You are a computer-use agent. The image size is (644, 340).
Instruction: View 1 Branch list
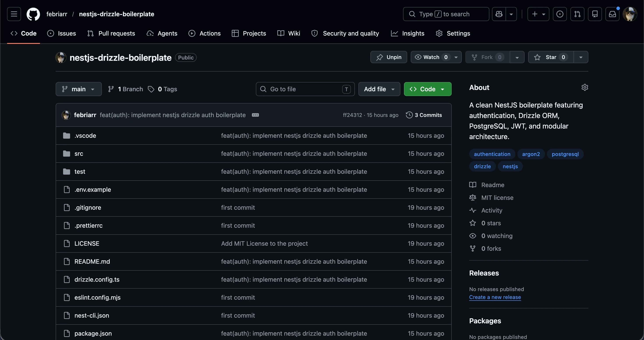125,89
